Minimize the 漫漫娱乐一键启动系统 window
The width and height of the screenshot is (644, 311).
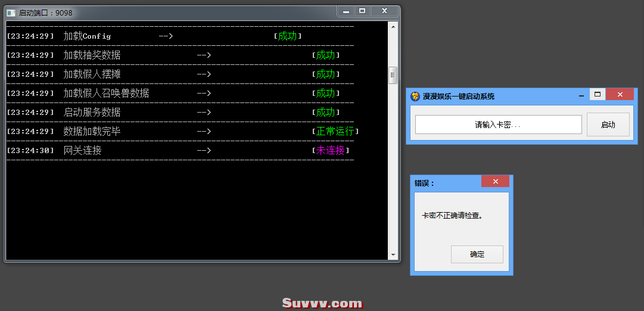(x=581, y=95)
